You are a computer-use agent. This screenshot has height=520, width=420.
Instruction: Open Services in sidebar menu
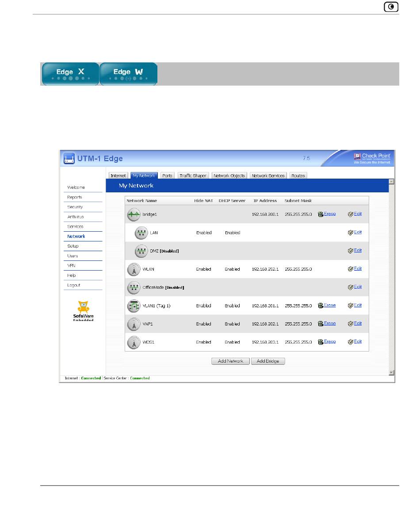point(75,226)
